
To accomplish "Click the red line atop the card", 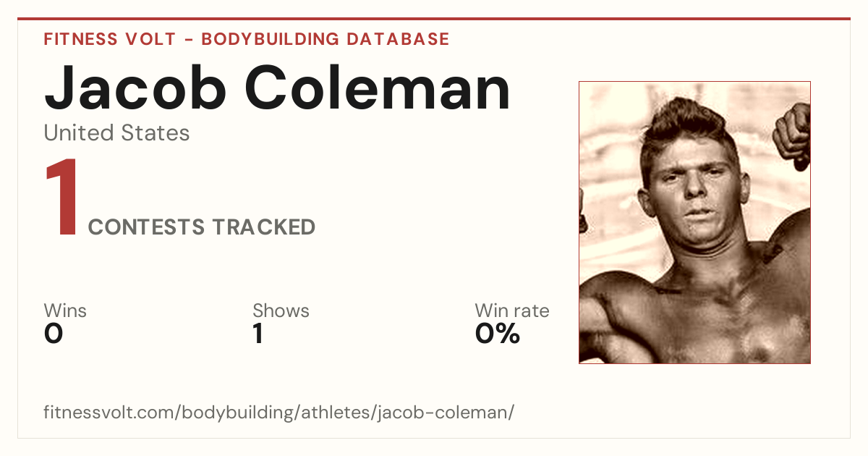I will 434,19.
